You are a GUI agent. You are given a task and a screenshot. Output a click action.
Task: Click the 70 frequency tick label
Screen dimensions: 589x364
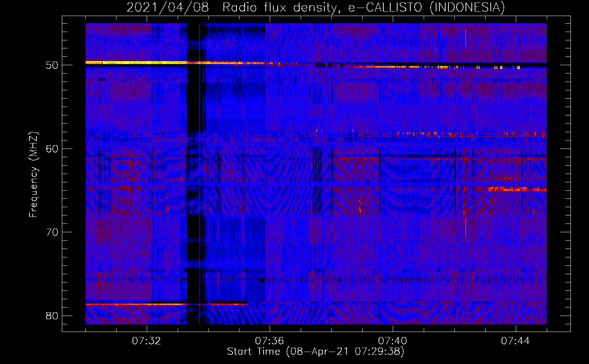[52, 232]
